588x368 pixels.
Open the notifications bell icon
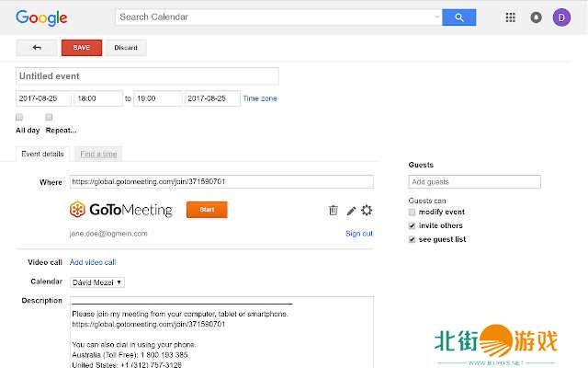[x=536, y=17]
